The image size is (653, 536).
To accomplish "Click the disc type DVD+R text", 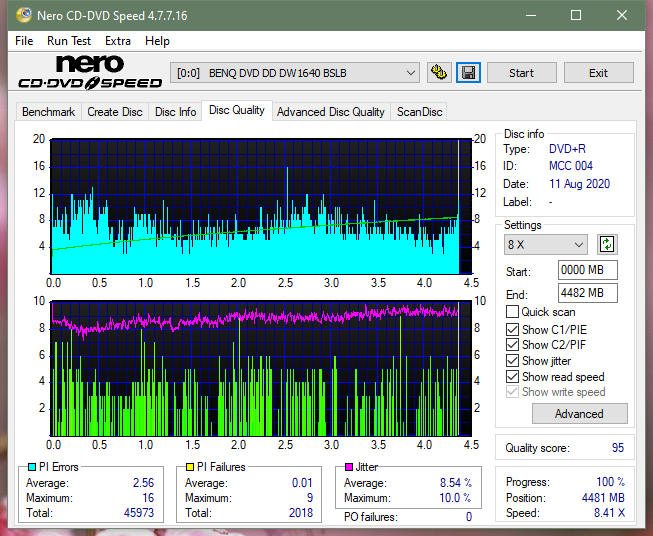I will click(567, 149).
